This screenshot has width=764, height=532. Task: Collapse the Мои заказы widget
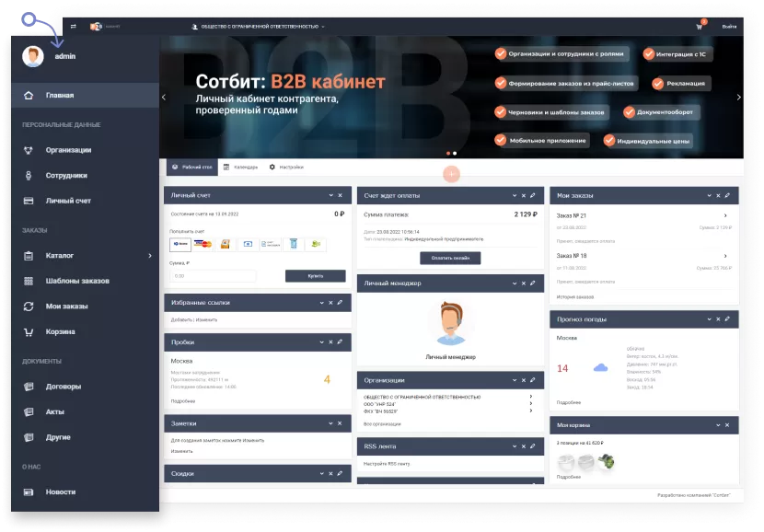708,195
